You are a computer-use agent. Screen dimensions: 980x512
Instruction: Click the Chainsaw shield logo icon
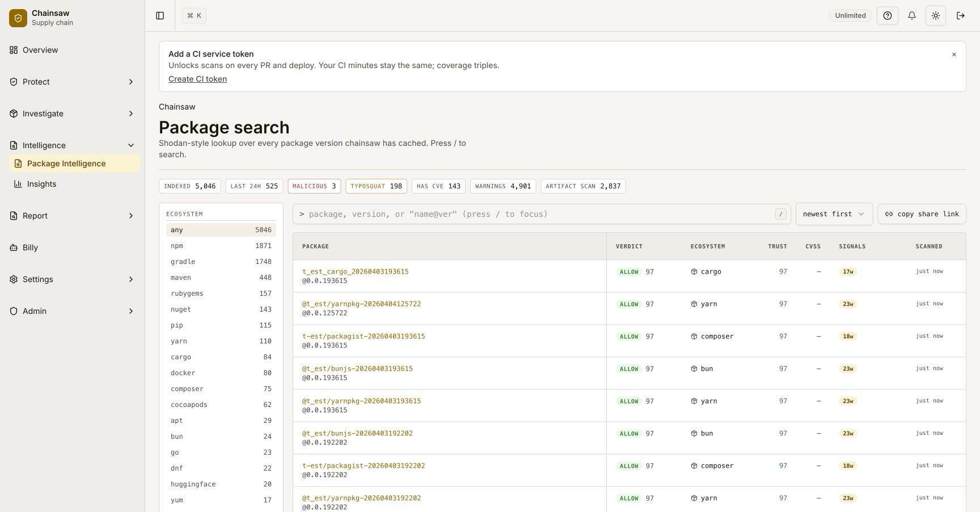(18, 18)
